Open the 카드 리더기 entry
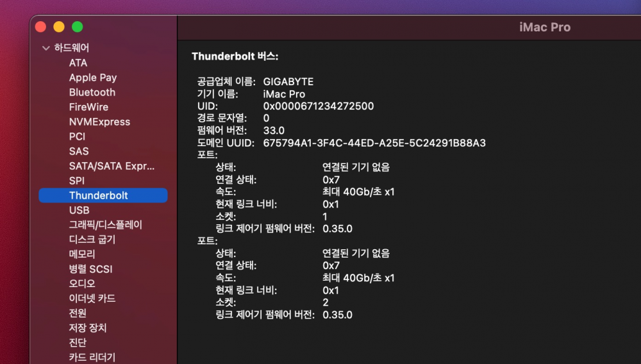The height and width of the screenshot is (364, 641). [92, 357]
